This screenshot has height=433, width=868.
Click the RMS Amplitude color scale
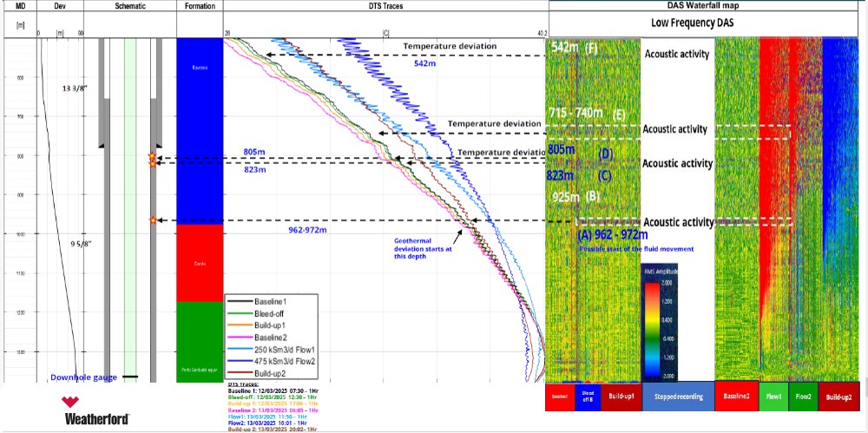point(660,323)
